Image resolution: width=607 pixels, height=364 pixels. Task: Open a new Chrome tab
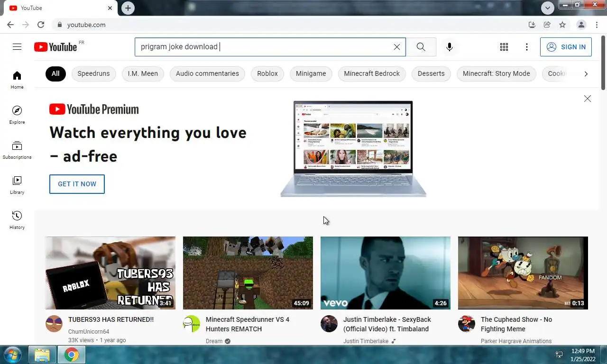pos(128,8)
